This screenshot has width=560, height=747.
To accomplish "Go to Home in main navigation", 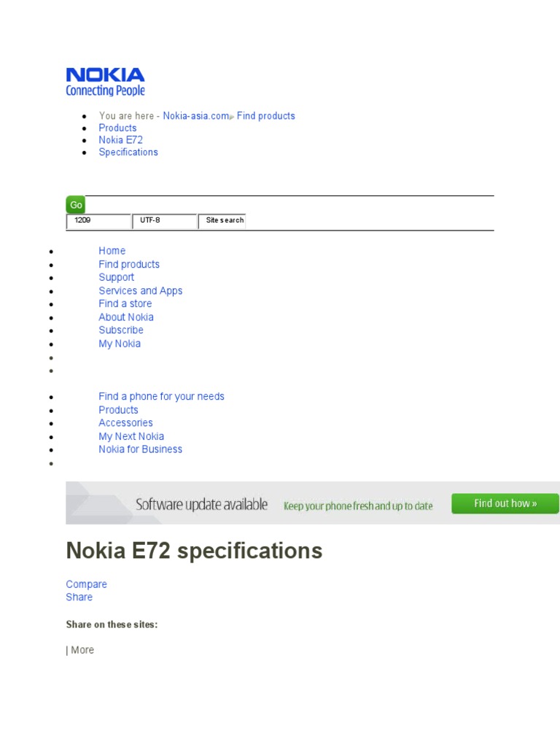I will (112, 251).
